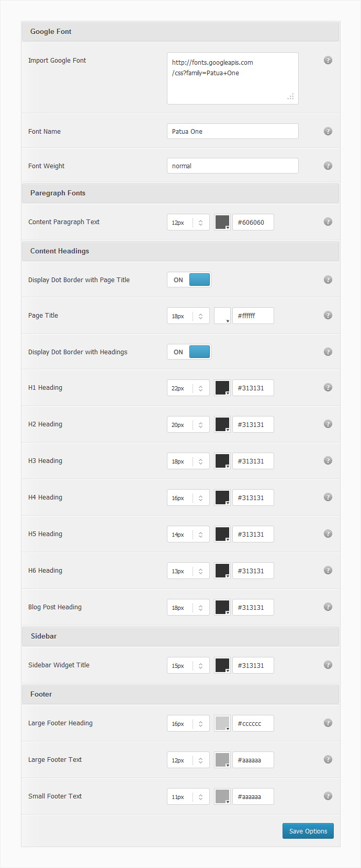Click help icon for Content Paragraph Text
The image size is (361, 868).
328,222
